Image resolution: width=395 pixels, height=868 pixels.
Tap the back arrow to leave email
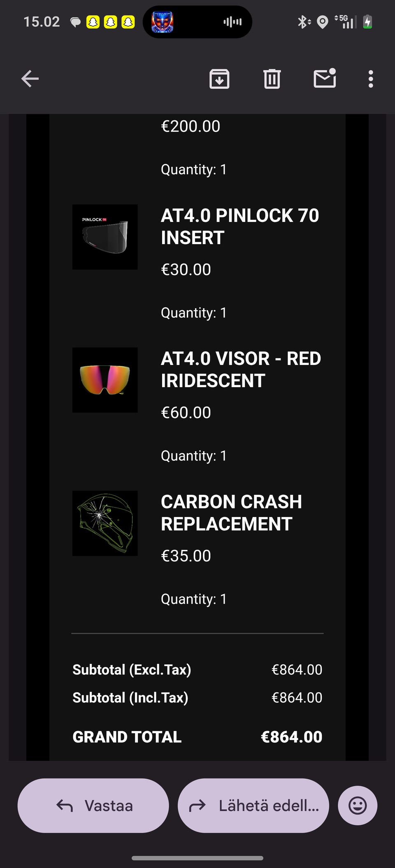[30, 78]
